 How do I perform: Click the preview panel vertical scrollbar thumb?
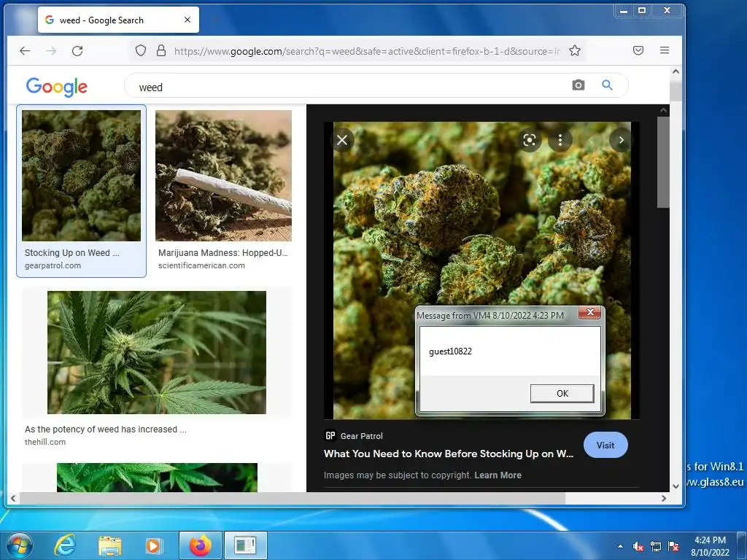[663, 162]
